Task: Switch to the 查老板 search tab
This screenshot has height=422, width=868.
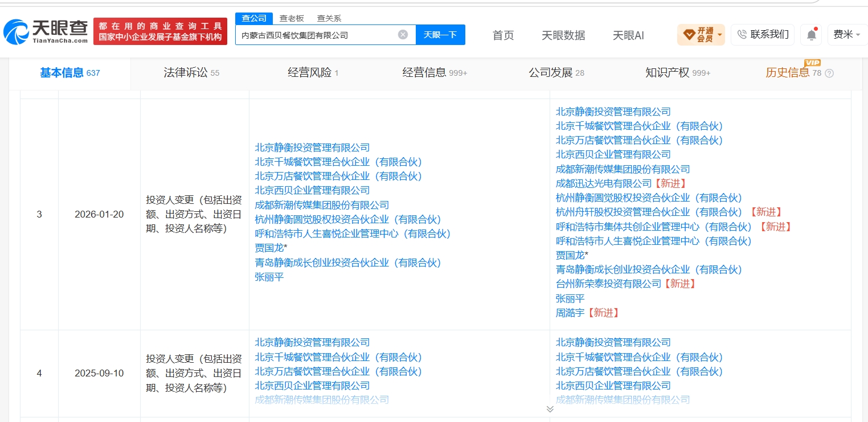Action: (292, 18)
